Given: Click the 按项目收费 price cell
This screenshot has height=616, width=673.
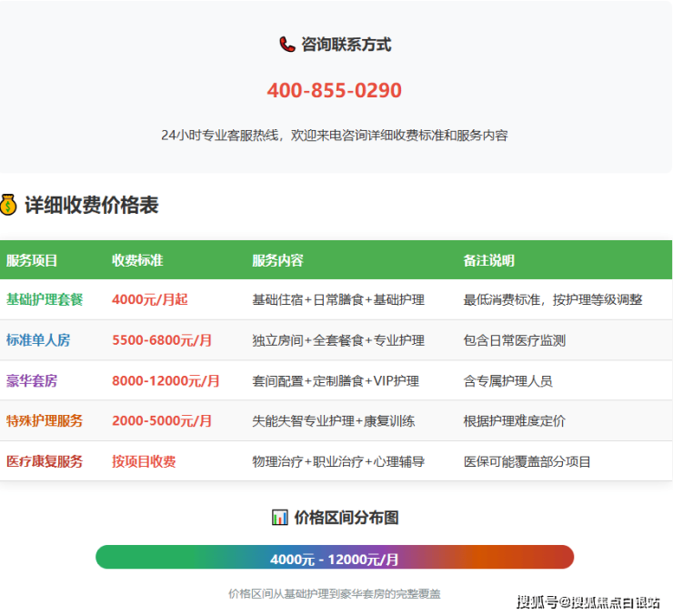Looking at the screenshot, I should coord(144,461).
